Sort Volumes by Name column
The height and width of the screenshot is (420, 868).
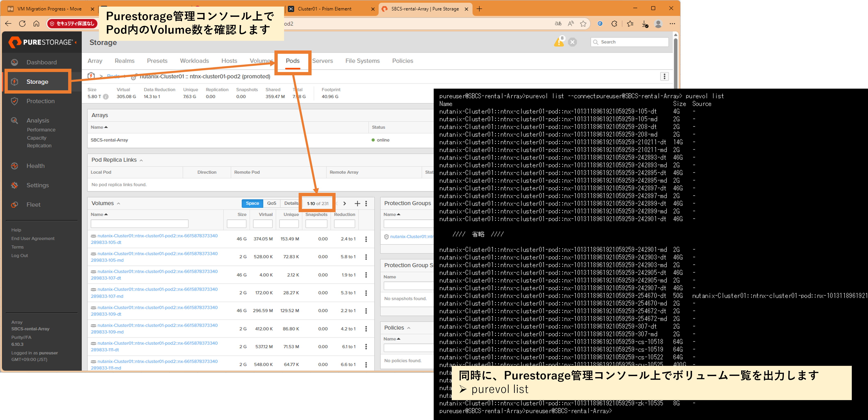[x=99, y=215]
